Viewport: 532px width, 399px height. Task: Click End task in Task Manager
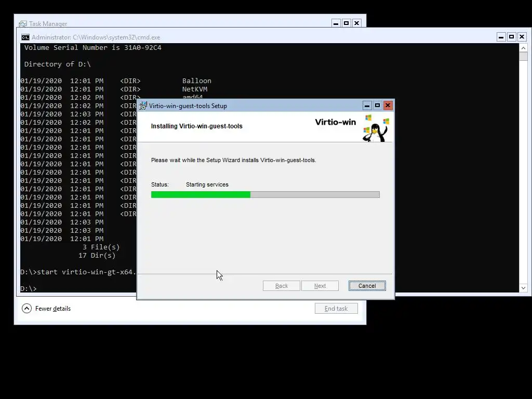pyautogui.click(x=336, y=309)
